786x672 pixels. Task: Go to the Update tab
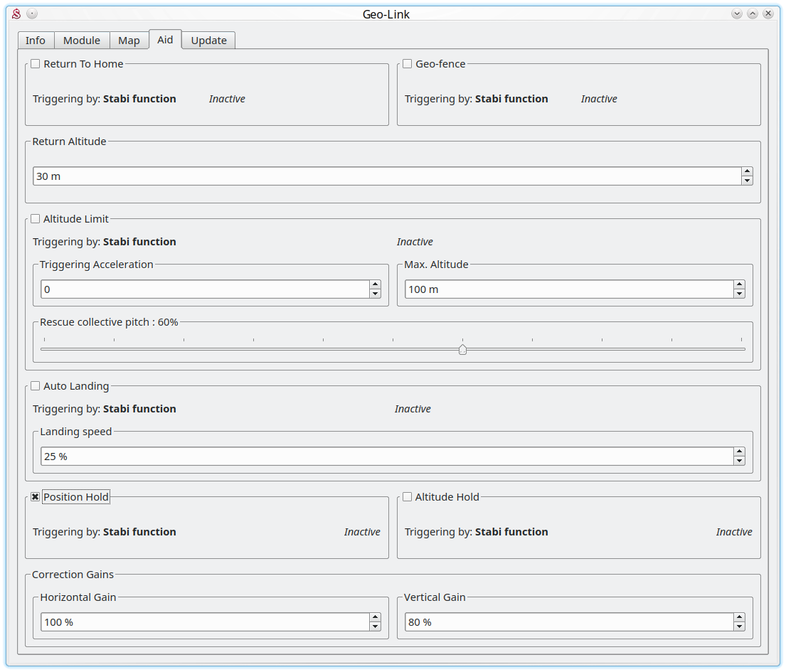pos(208,41)
